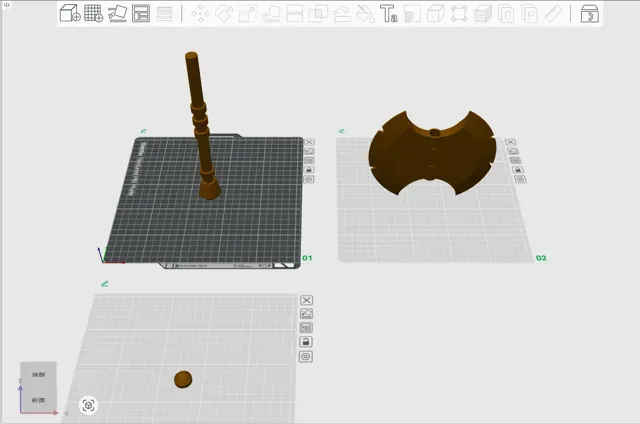Click the Arrange all objects toolbar icon
Screen dimensions: 640x424
[141, 13]
